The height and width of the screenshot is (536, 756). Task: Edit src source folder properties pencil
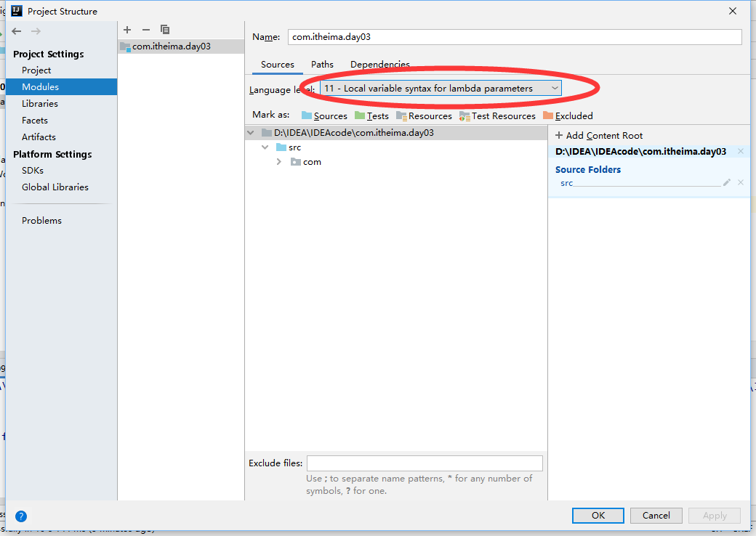coord(727,182)
